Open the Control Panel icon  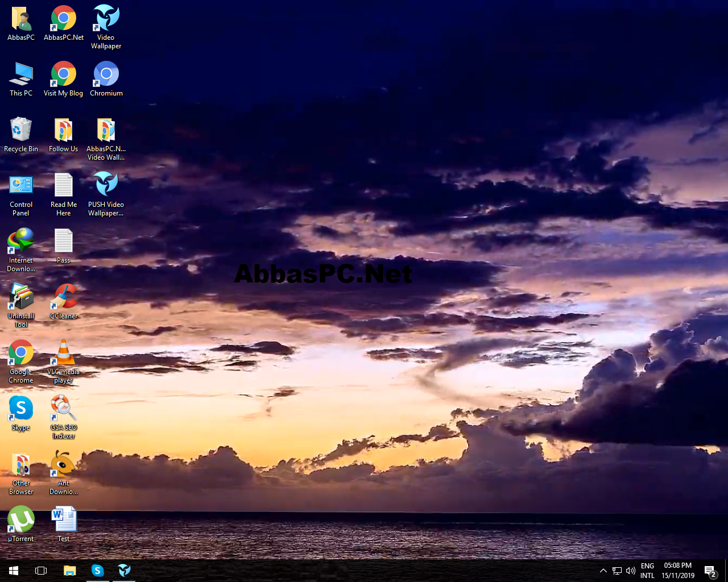(21, 195)
